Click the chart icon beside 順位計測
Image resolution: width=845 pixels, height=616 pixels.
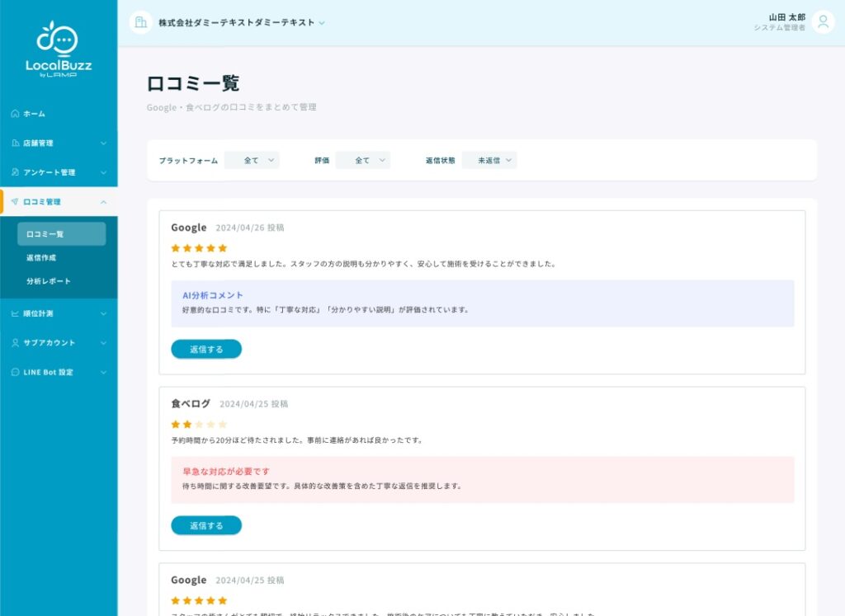(15, 313)
